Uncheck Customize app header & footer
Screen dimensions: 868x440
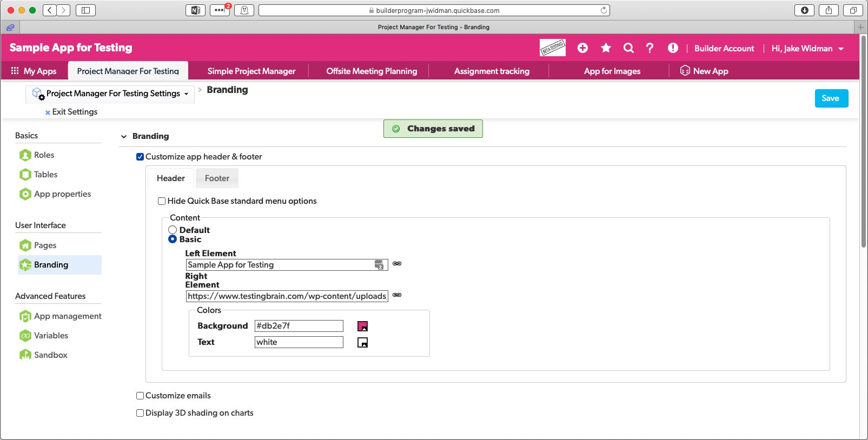coord(140,157)
